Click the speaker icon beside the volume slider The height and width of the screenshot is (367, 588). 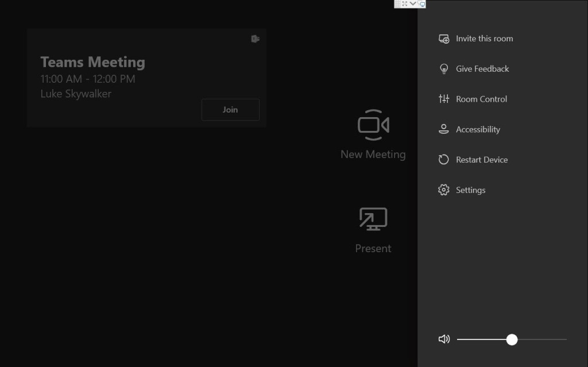point(444,339)
